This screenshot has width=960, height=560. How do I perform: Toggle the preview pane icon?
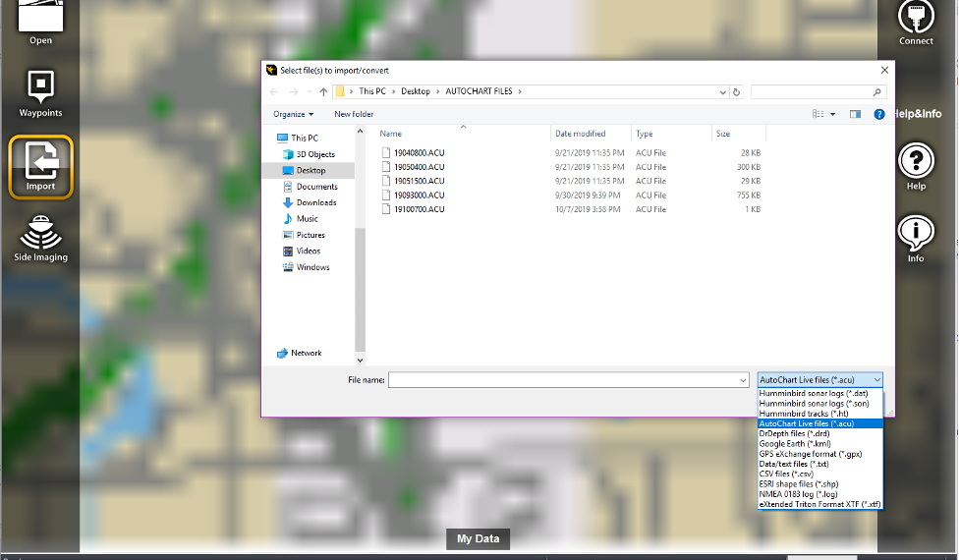pos(855,114)
